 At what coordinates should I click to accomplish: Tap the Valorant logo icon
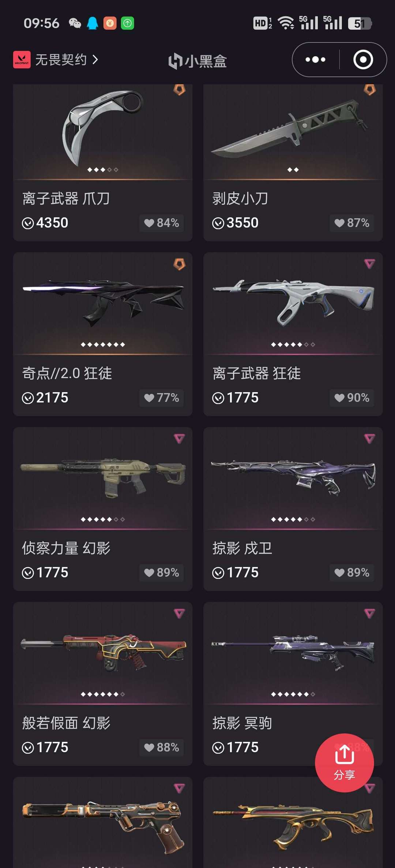[x=22, y=60]
